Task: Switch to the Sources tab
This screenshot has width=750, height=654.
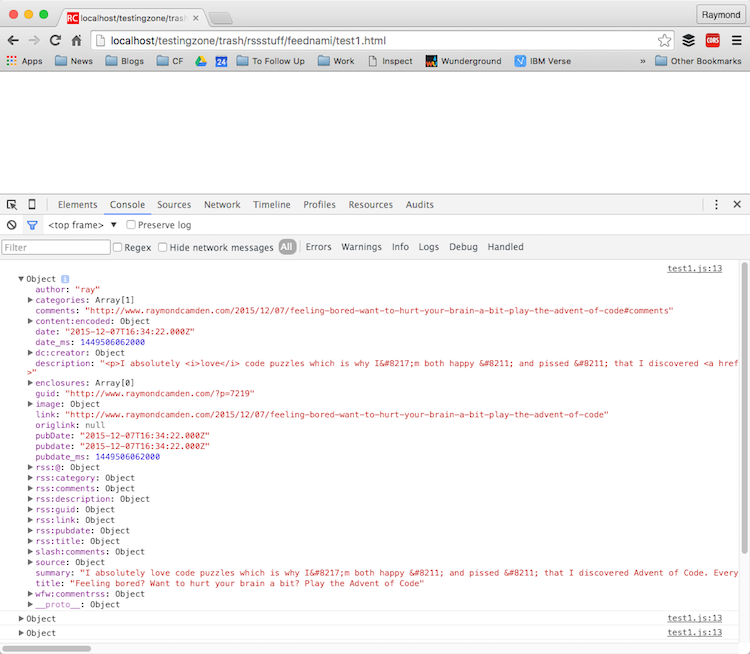Action: (x=174, y=205)
